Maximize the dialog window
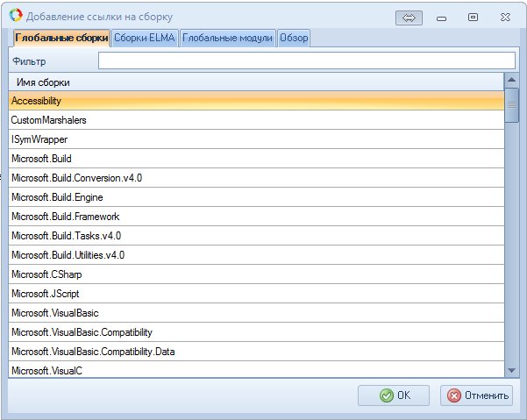The image size is (527, 420). 473,17
